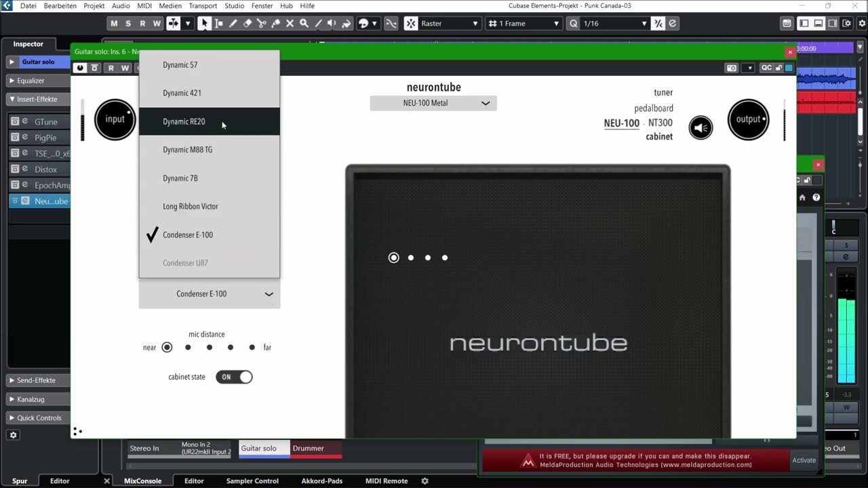Click the neurontube speaker mute icon
This screenshot has width=868, height=488.
pos(701,127)
